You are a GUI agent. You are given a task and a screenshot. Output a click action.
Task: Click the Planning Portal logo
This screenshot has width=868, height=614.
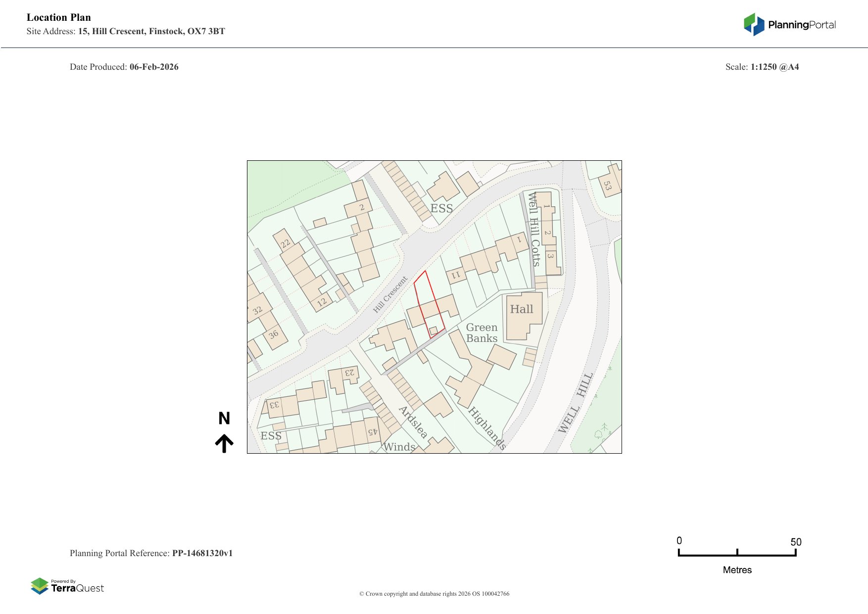pyautogui.click(x=789, y=25)
